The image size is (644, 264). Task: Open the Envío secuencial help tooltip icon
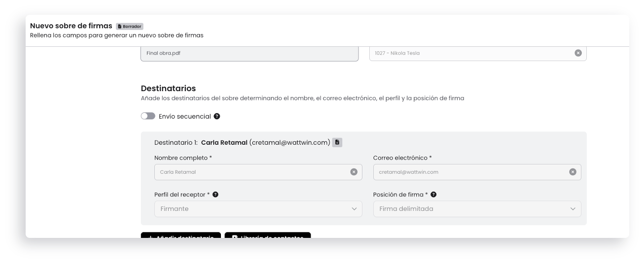pyautogui.click(x=217, y=117)
